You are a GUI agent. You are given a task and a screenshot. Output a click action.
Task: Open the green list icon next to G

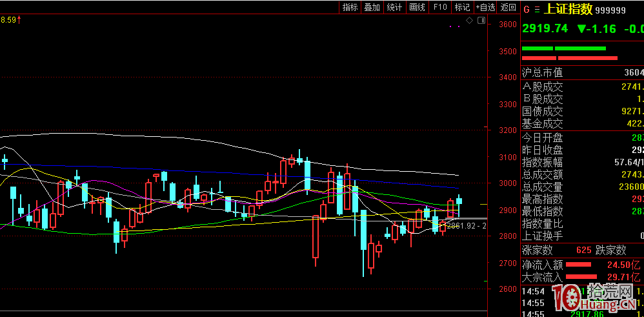tap(538, 10)
